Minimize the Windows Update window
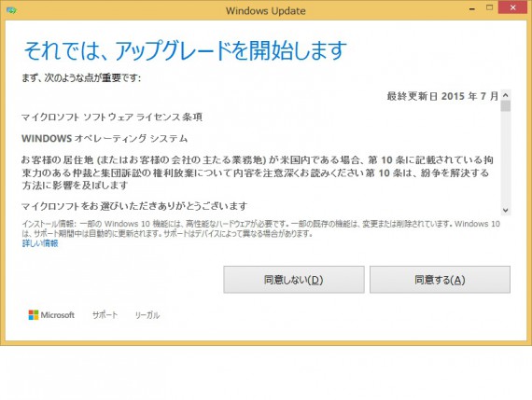Screen dimensions: 532x400 tap(472, 9)
